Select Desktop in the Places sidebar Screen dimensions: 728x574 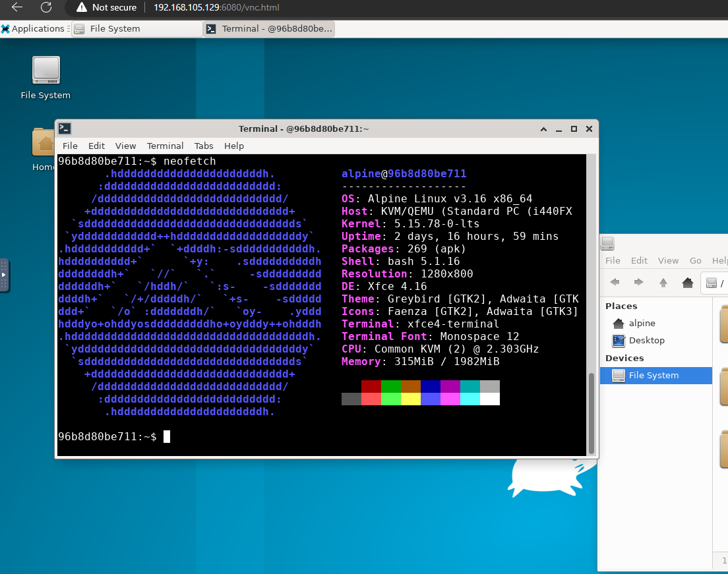(x=646, y=340)
